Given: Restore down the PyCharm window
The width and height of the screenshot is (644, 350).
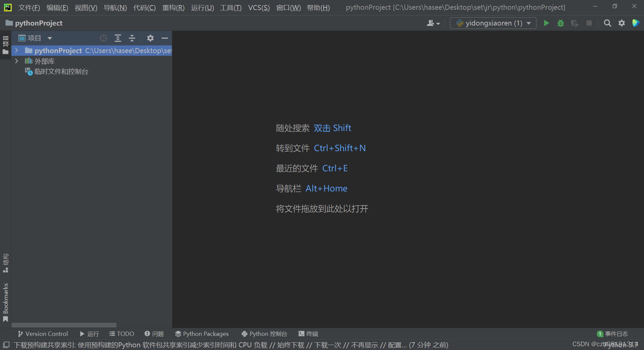Looking at the screenshot, I should pyautogui.click(x=614, y=6).
